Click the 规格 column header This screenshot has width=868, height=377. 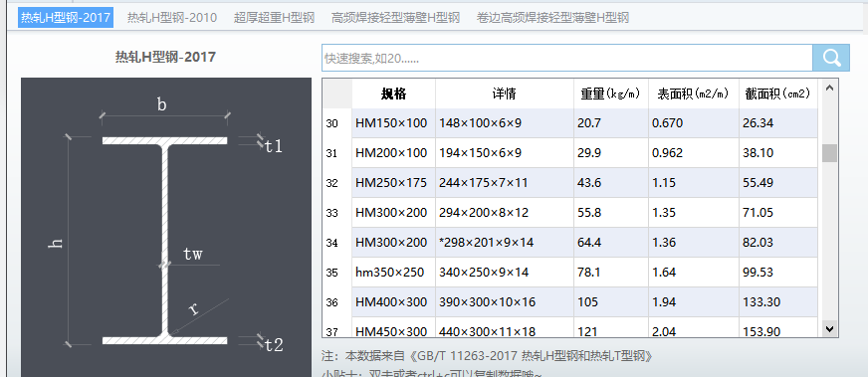(393, 94)
